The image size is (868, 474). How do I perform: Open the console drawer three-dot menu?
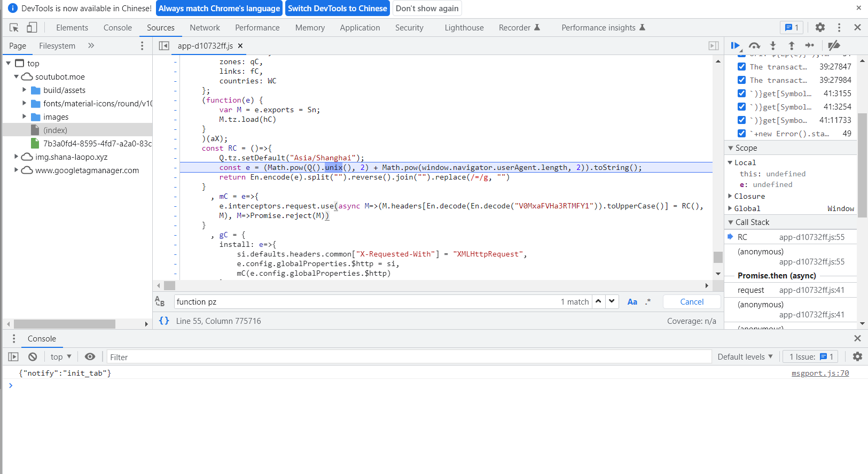14,339
